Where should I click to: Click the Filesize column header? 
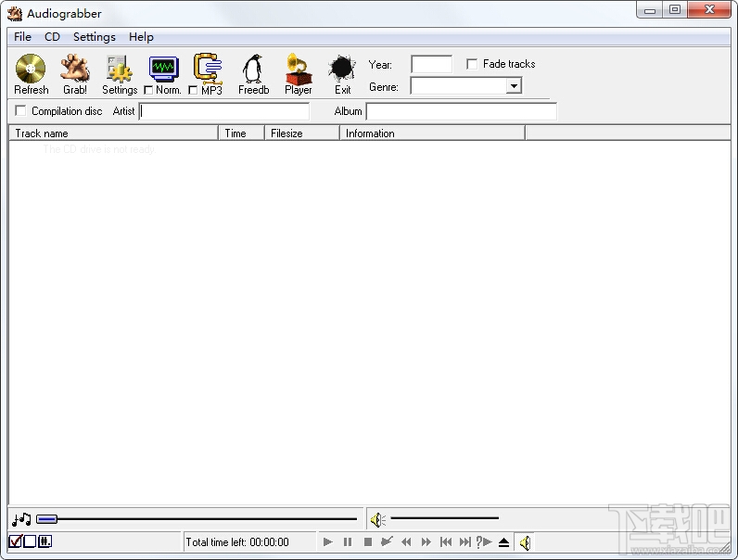click(302, 134)
